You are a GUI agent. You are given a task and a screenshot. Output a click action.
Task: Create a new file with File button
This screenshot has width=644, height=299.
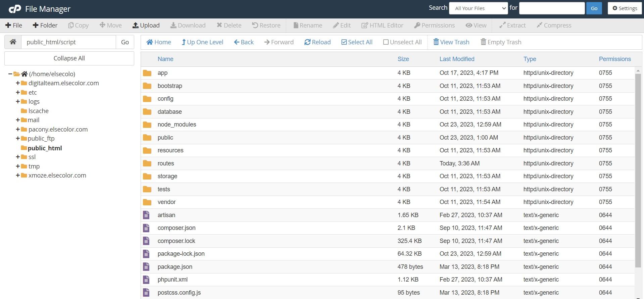tap(14, 25)
